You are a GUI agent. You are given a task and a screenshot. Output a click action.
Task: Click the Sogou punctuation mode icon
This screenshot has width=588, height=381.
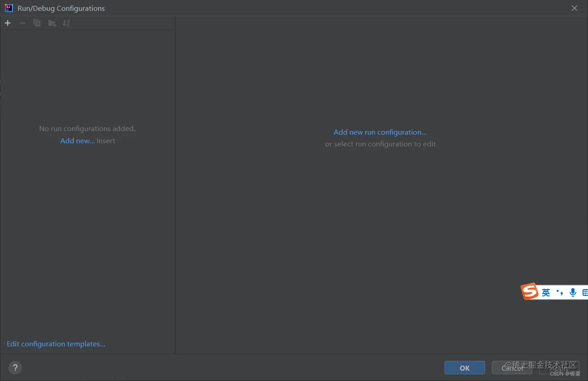coord(560,292)
